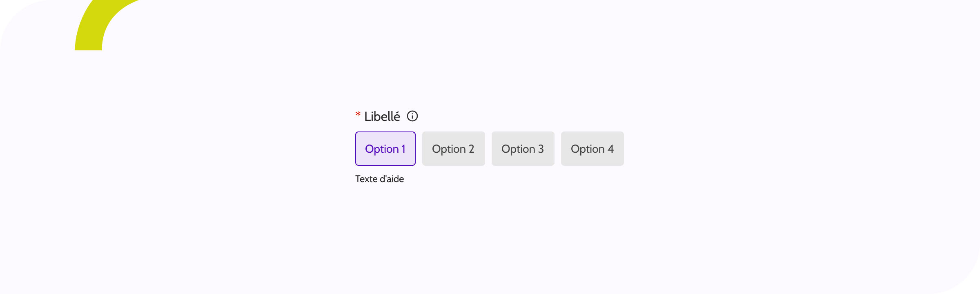
Task: Click the word Libellé above the options
Action: click(x=382, y=116)
